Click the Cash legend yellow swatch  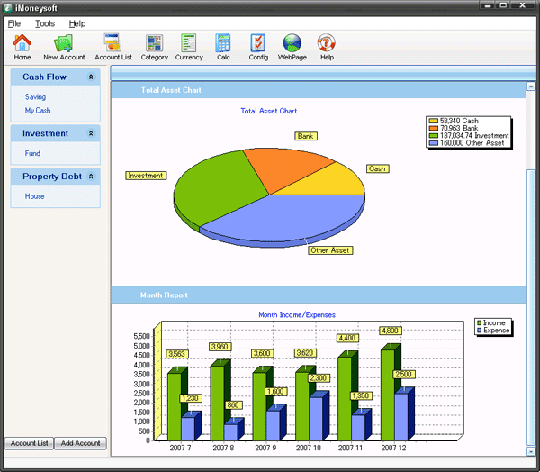pos(433,121)
